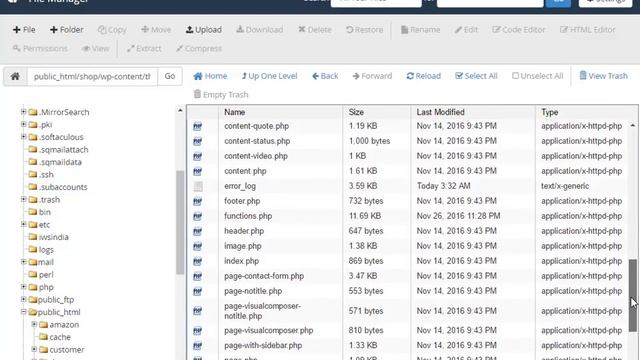Click the View toolbar button
The image size is (640, 360).
click(x=96, y=49)
